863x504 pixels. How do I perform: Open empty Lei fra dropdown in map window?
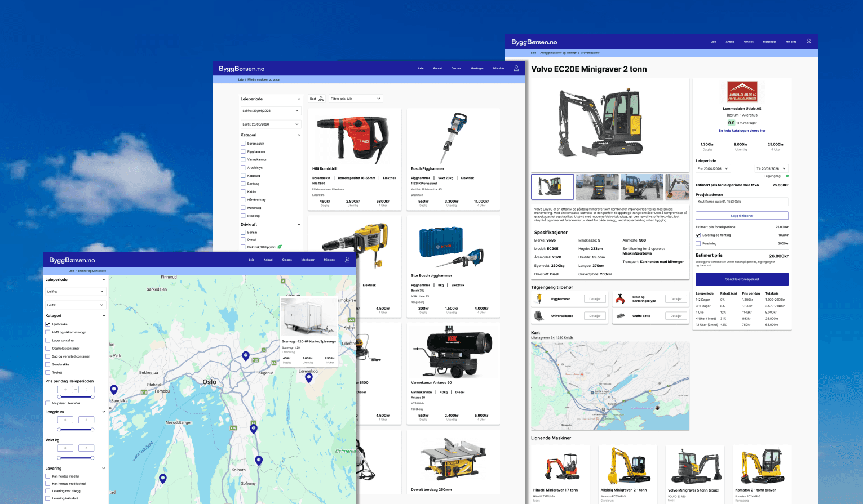tap(75, 292)
